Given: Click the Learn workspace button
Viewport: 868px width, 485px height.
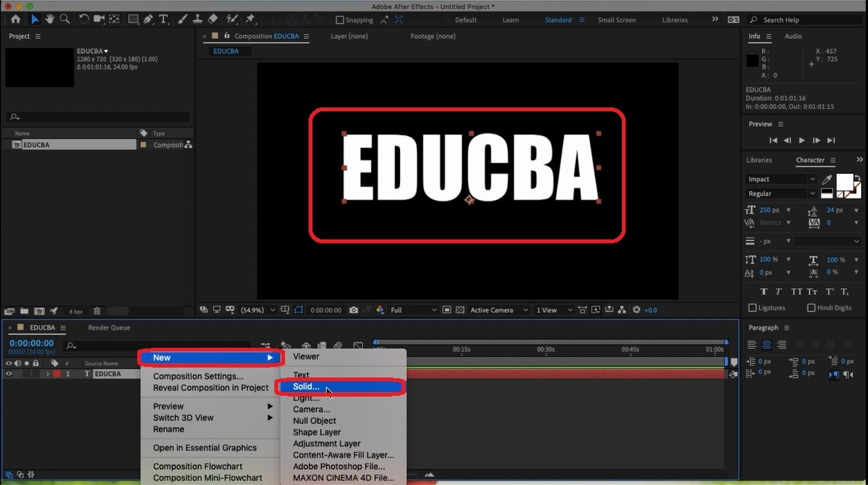Looking at the screenshot, I should (511, 20).
